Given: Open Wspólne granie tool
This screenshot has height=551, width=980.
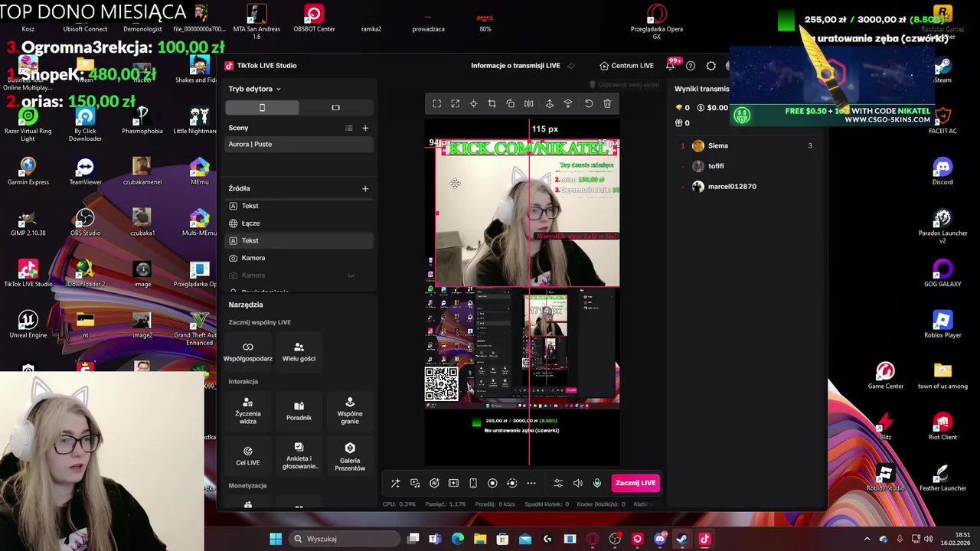Looking at the screenshot, I should click(350, 411).
